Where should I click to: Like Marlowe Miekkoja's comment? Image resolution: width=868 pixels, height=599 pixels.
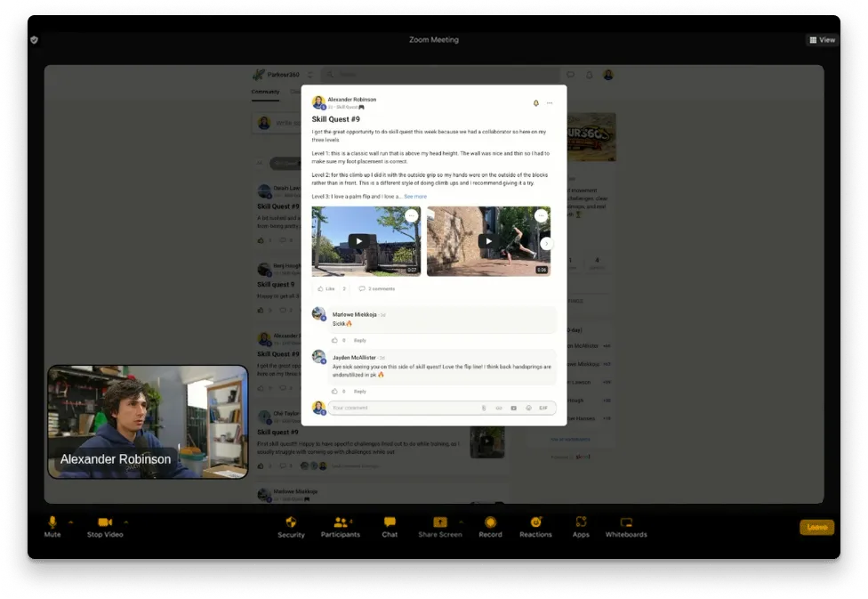coord(334,340)
